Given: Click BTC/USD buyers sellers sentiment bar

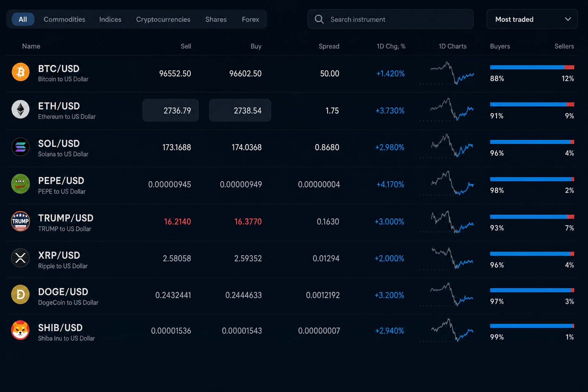Looking at the screenshot, I should [532, 67].
